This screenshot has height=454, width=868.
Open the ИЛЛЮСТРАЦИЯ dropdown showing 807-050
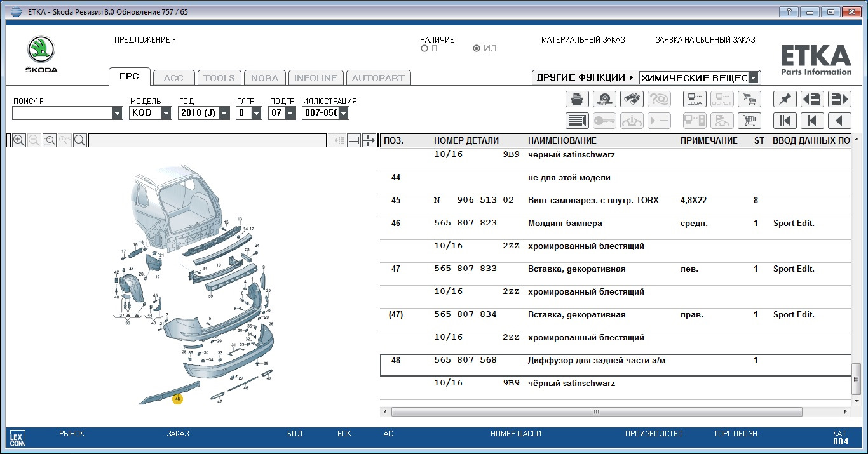(x=344, y=113)
